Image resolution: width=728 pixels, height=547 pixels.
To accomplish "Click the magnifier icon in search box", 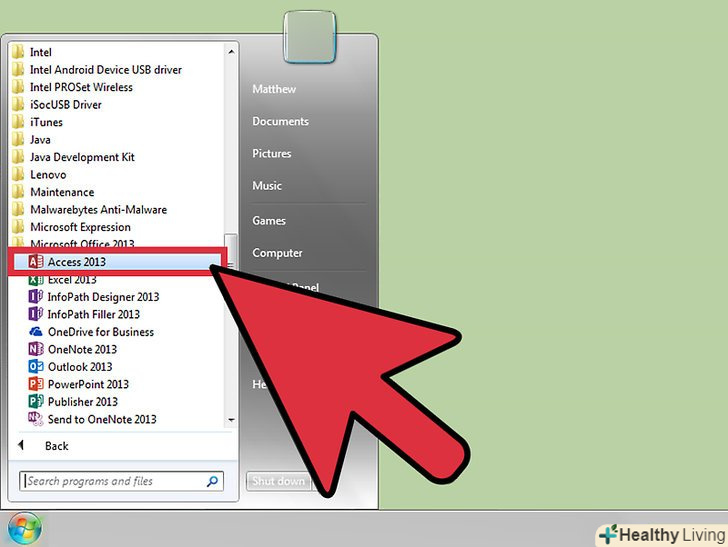I will 212,481.
